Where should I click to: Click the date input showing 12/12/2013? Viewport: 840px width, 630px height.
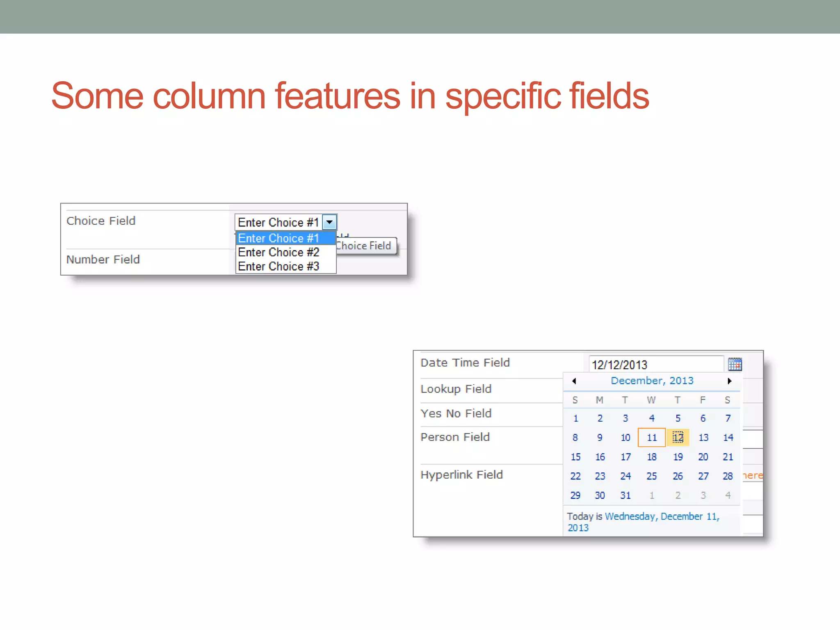point(656,364)
